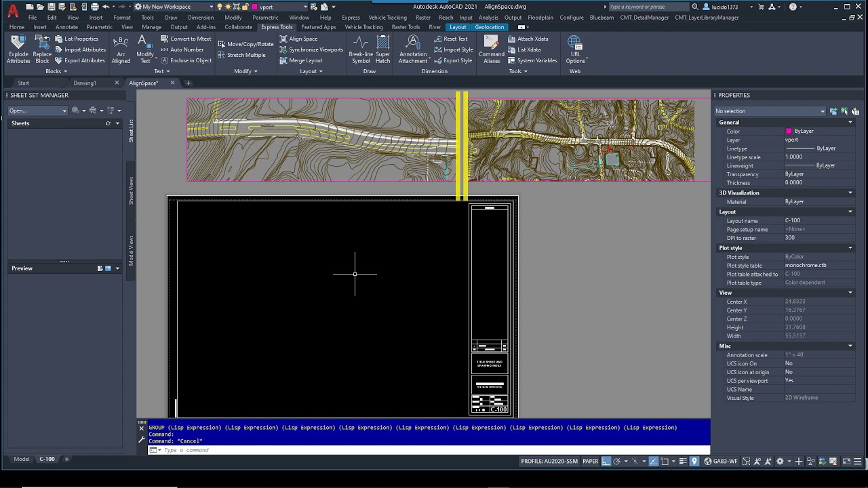This screenshot has height=488, width=868.
Task: Toggle the geolocation marker in status bar
Action: [x=694, y=462]
